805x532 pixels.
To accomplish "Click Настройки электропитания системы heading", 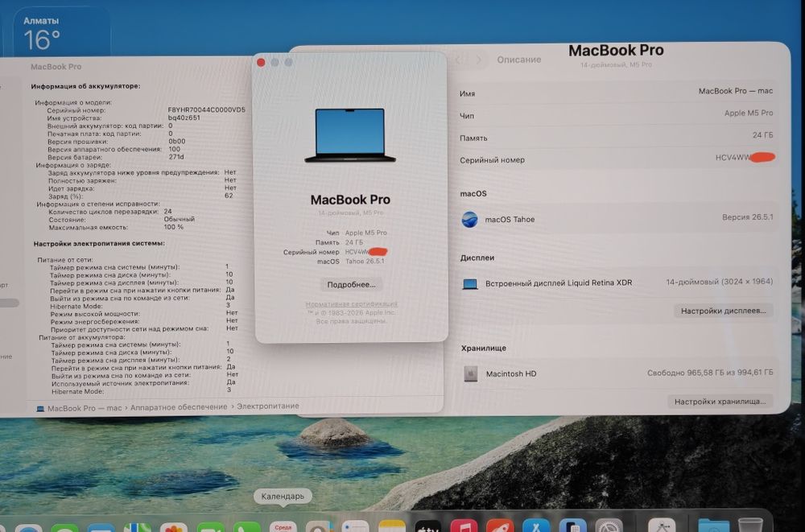I will 99,243.
